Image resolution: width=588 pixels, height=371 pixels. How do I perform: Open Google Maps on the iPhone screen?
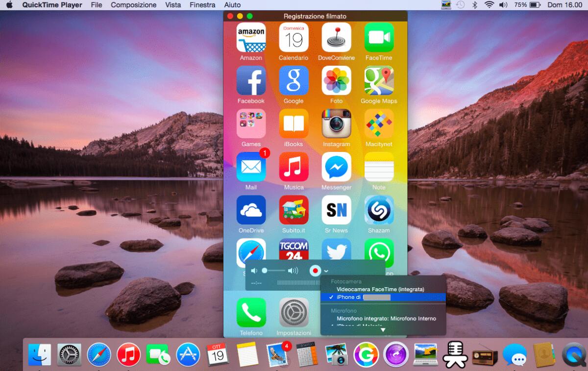pos(379,81)
